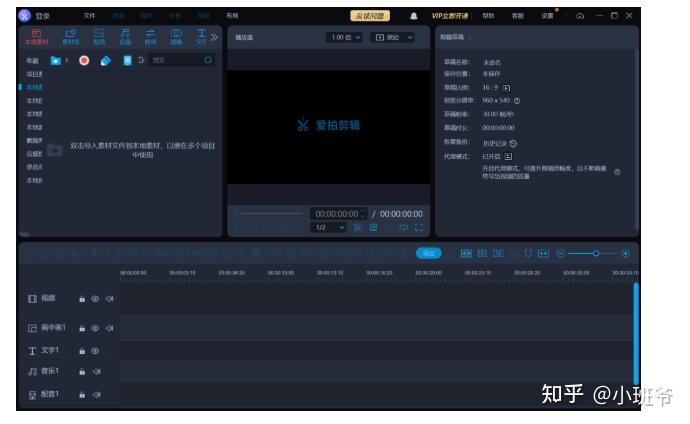Mute the 配音1 track
Image resolution: width=690 pixels, height=424 pixels.
(x=97, y=395)
